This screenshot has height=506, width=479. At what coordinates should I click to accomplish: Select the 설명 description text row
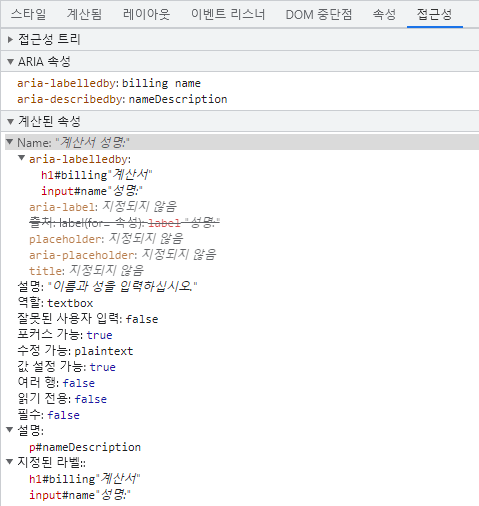(x=107, y=286)
